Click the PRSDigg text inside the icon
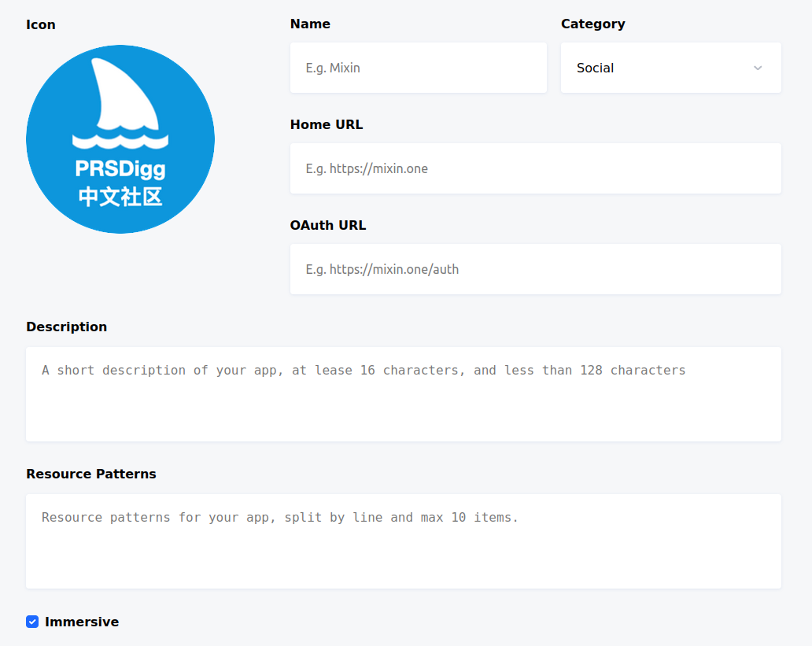Viewport: 812px width, 646px height. pos(120,169)
